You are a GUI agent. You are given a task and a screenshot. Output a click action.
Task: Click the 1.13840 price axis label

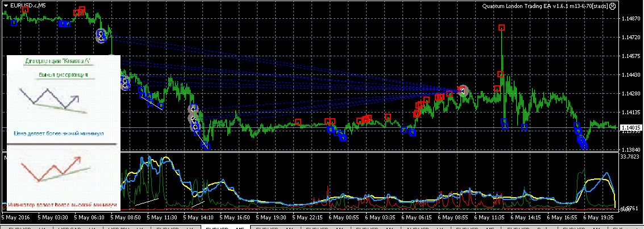pyautogui.click(x=631, y=150)
